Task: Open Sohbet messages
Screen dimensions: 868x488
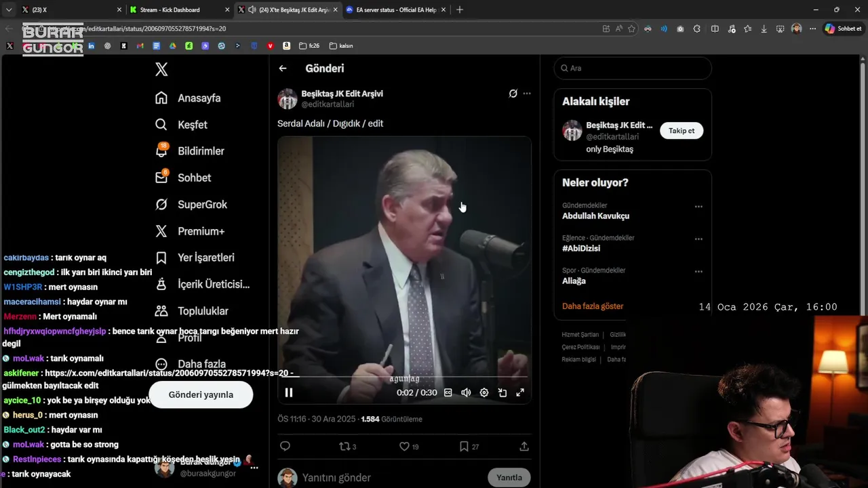Action: coord(183,178)
